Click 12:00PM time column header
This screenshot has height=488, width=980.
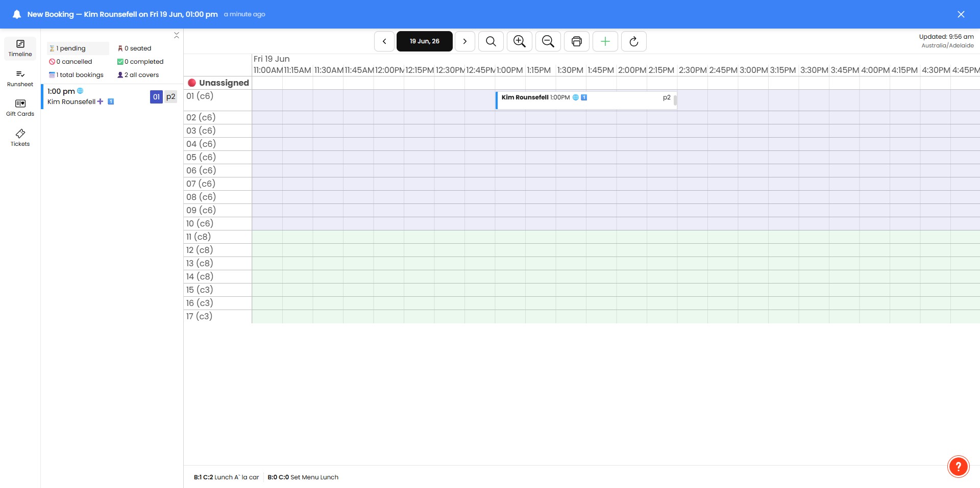click(389, 70)
